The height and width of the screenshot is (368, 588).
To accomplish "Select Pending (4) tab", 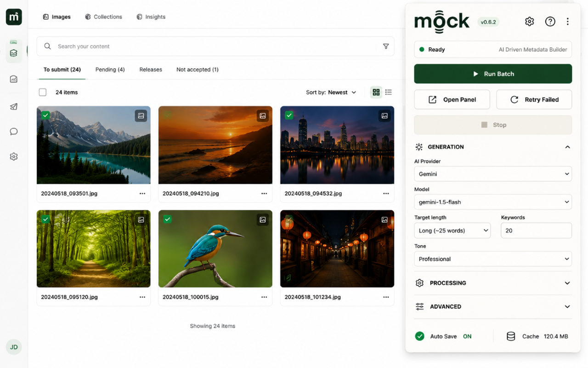I will 110,70.
